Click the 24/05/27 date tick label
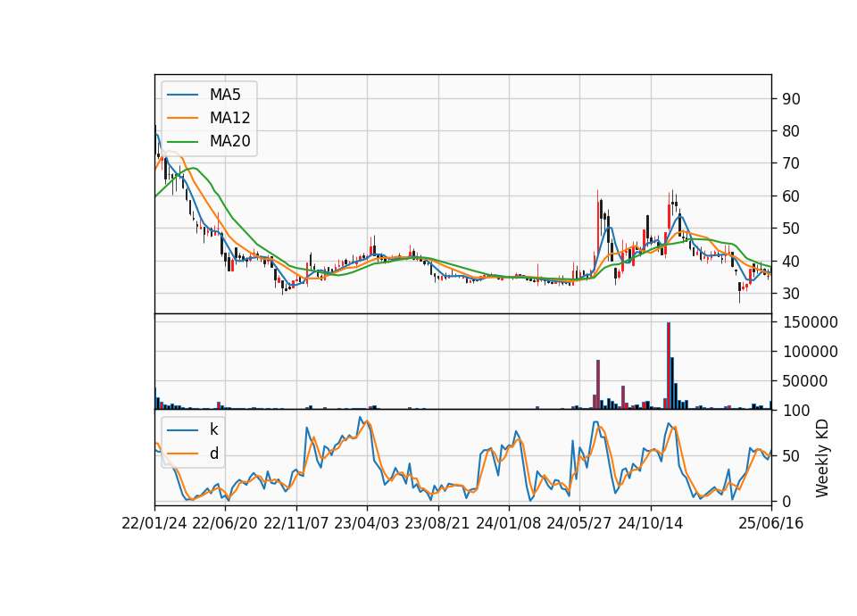The height and width of the screenshot is (616, 857). pyautogui.click(x=579, y=523)
